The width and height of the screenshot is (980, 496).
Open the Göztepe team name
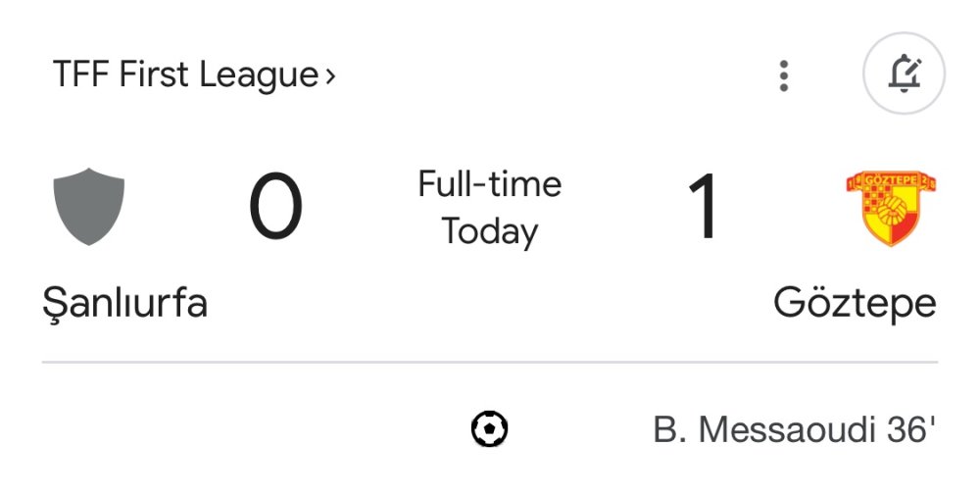coord(855,303)
